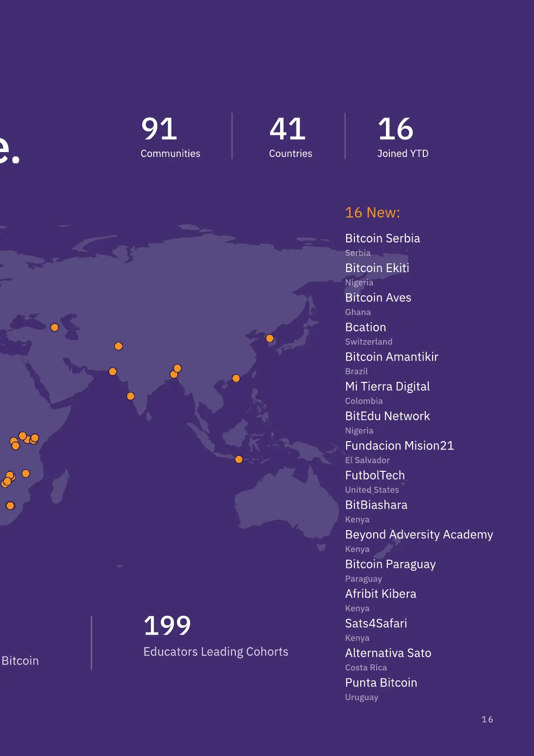This screenshot has height=756, width=534.
Task: Select "Kenya" beneath BitBiashara
Action: tap(357, 520)
